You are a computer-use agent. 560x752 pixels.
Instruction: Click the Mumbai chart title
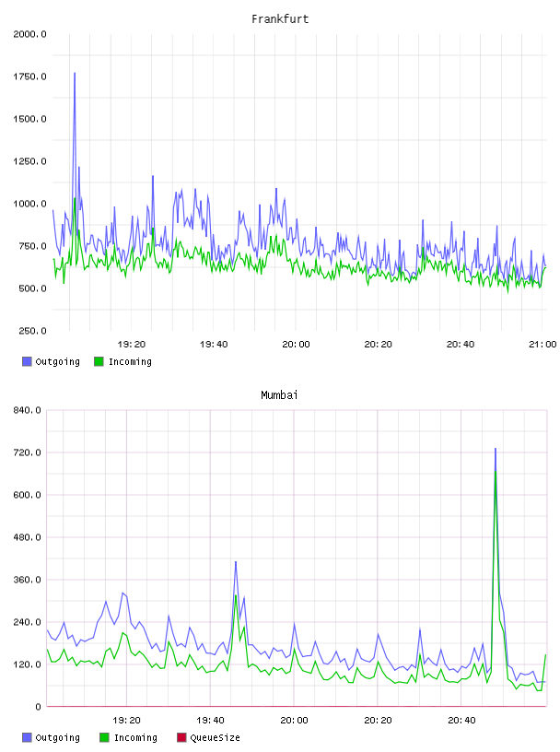click(x=279, y=395)
